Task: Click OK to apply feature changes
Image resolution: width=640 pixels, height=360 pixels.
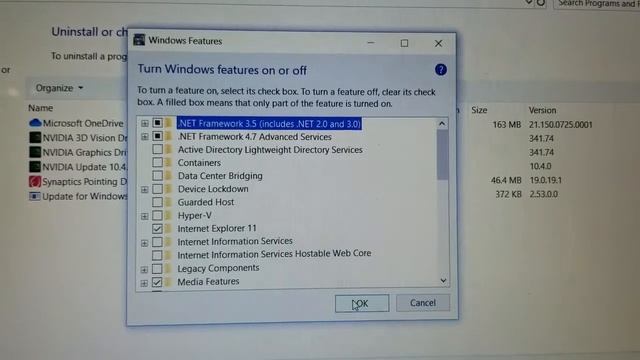Action: click(x=362, y=303)
